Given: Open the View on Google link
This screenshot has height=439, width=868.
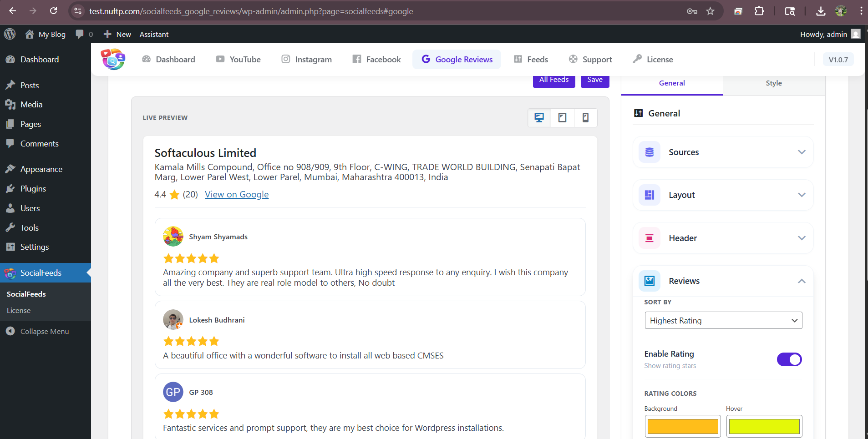Looking at the screenshot, I should [x=237, y=194].
